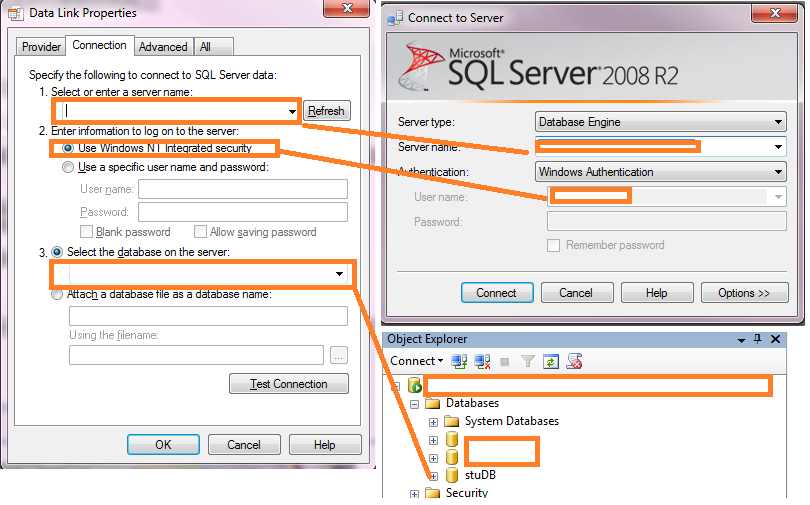The width and height of the screenshot is (810, 505).
Task: Expand the System Databases node
Action: pyautogui.click(x=433, y=422)
